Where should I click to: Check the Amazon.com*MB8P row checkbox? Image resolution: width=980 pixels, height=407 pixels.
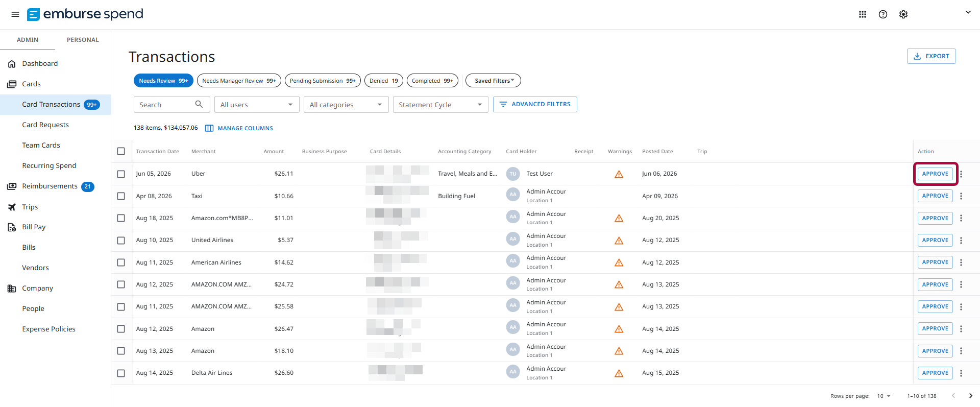click(121, 218)
